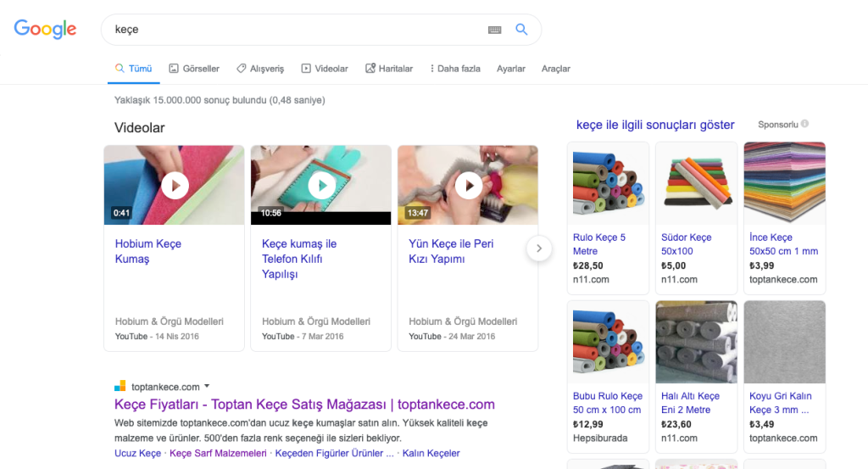
Task: Open the Keçeden Figürler Ürünler sitelink
Action: (x=334, y=453)
